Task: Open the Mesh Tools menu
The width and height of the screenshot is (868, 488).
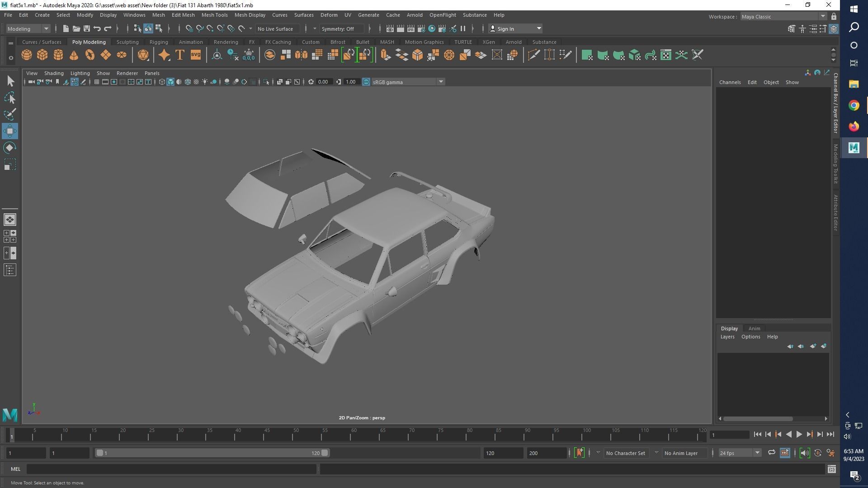Action: 214,15
